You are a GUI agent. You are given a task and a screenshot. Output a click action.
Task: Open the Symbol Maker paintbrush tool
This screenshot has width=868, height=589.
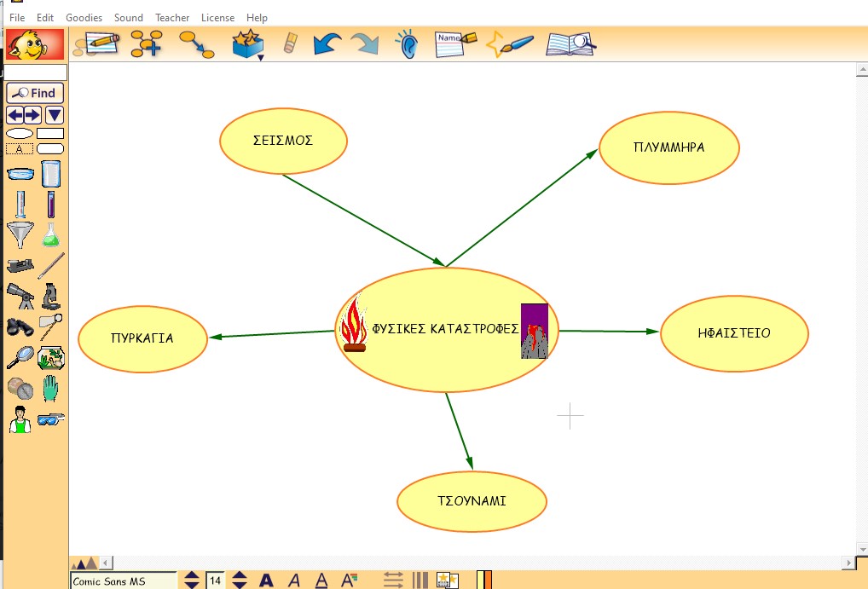(509, 43)
